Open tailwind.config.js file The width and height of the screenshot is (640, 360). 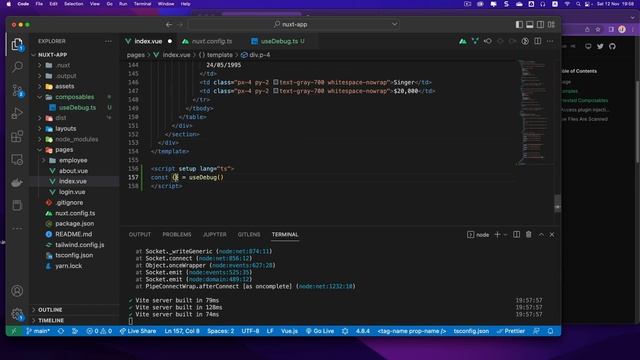74,245
